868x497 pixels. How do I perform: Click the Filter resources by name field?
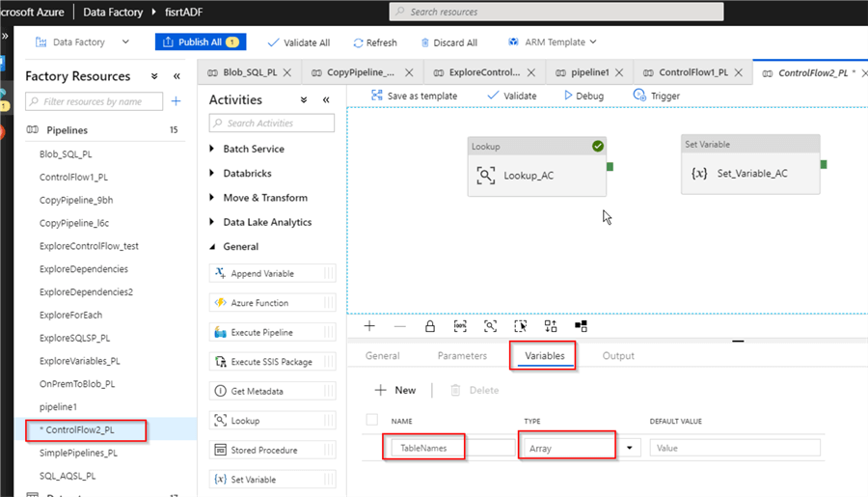pyautogui.click(x=95, y=101)
